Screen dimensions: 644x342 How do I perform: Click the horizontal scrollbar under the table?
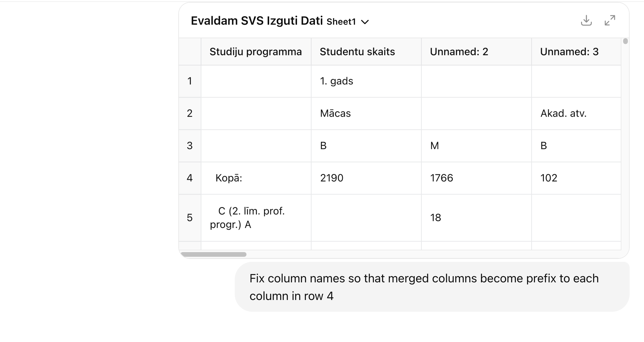coord(214,254)
